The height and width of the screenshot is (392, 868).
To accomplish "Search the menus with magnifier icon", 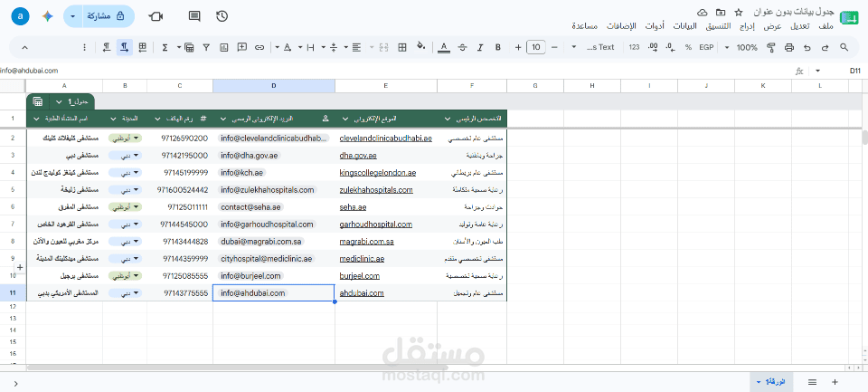I will [x=844, y=48].
